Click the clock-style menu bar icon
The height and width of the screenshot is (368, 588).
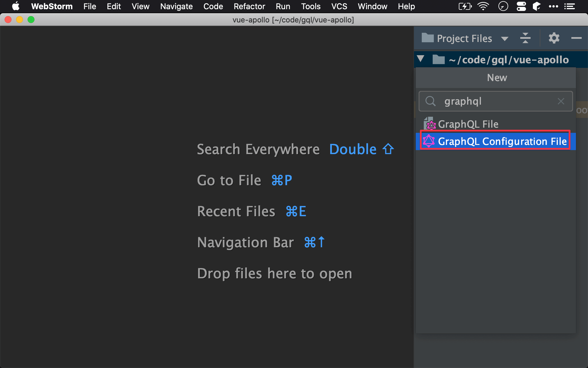pos(503,6)
